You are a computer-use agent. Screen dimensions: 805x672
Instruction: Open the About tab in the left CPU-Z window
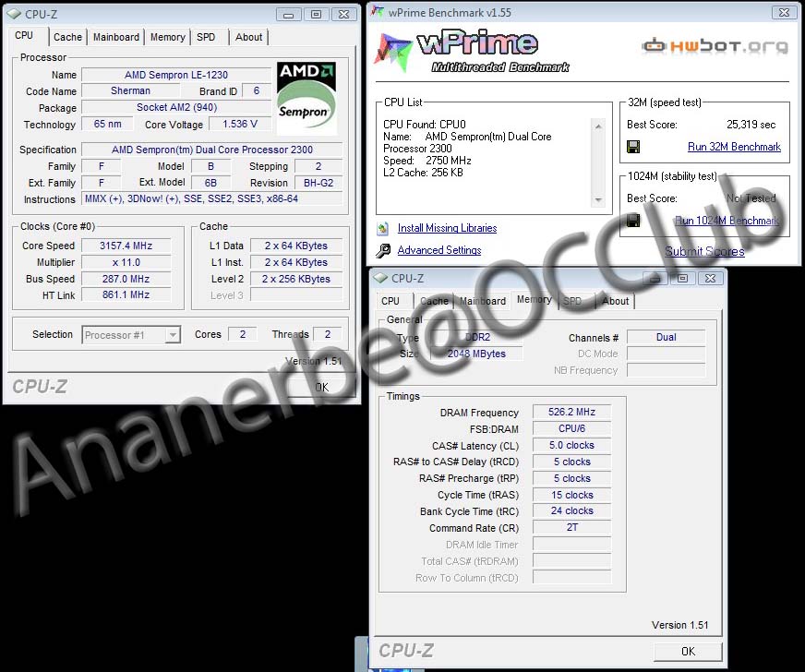point(248,37)
